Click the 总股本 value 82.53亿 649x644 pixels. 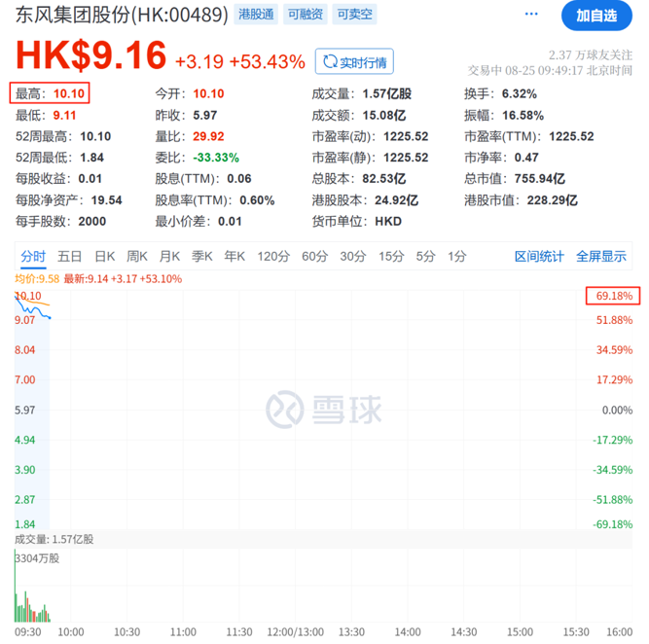point(384,179)
